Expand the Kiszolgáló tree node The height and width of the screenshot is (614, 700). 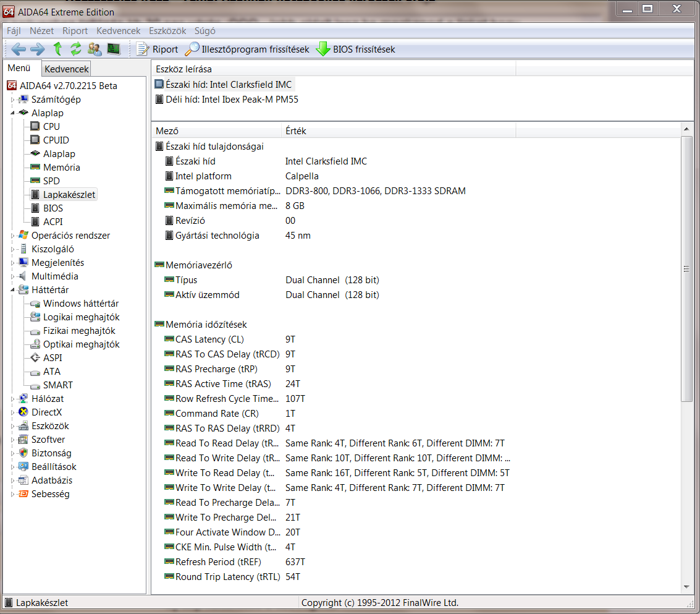(12, 249)
